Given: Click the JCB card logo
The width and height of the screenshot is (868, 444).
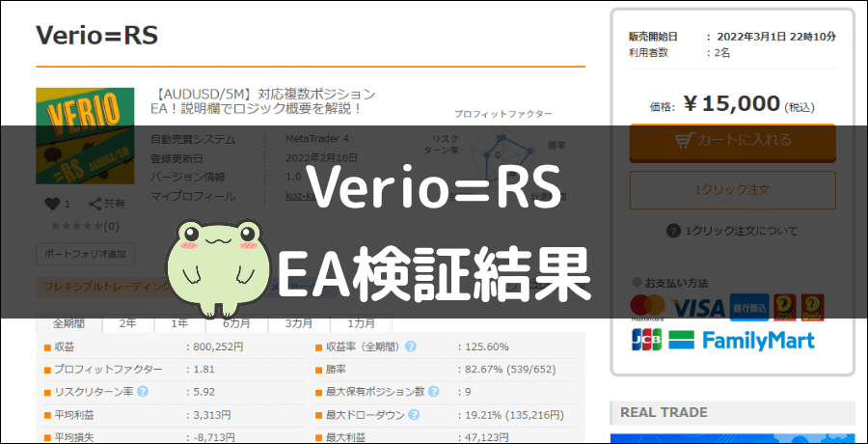Looking at the screenshot, I should 646,341.
